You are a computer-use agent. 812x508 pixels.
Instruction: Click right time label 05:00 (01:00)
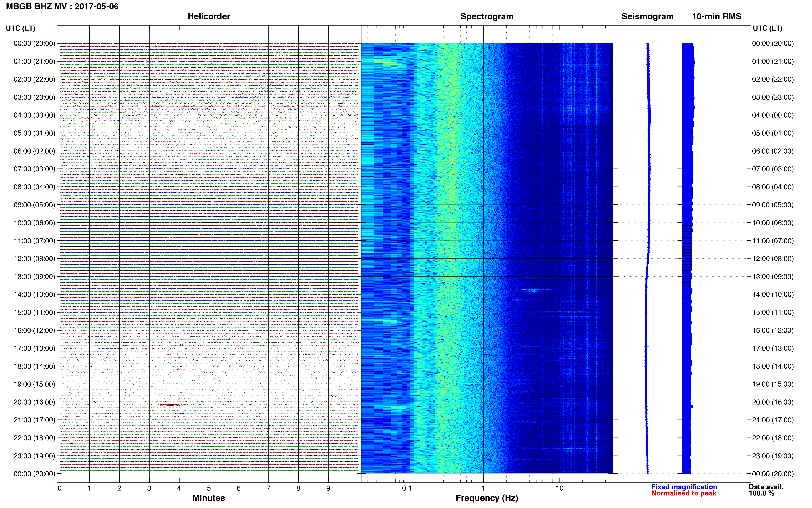(773, 133)
